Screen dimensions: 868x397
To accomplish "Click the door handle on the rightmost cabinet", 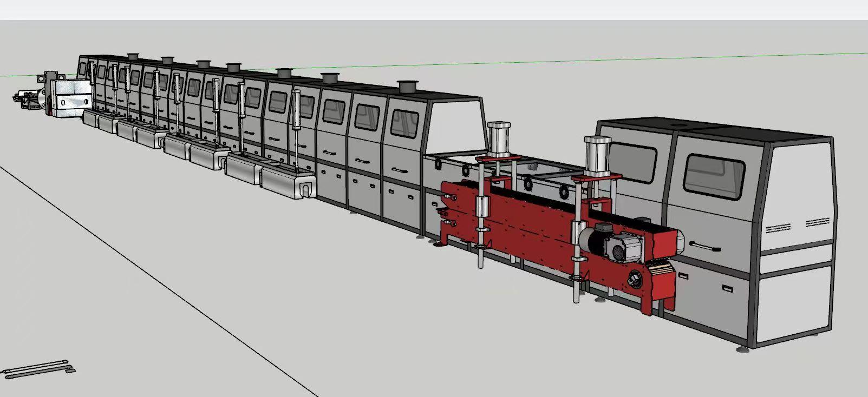I will pyautogui.click(x=704, y=248).
